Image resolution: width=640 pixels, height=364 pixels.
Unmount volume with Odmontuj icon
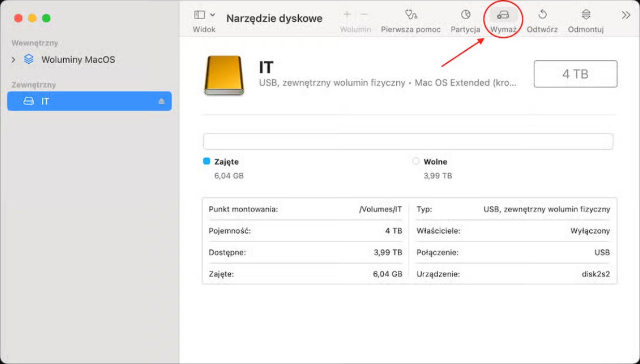[x=586, y=15]
